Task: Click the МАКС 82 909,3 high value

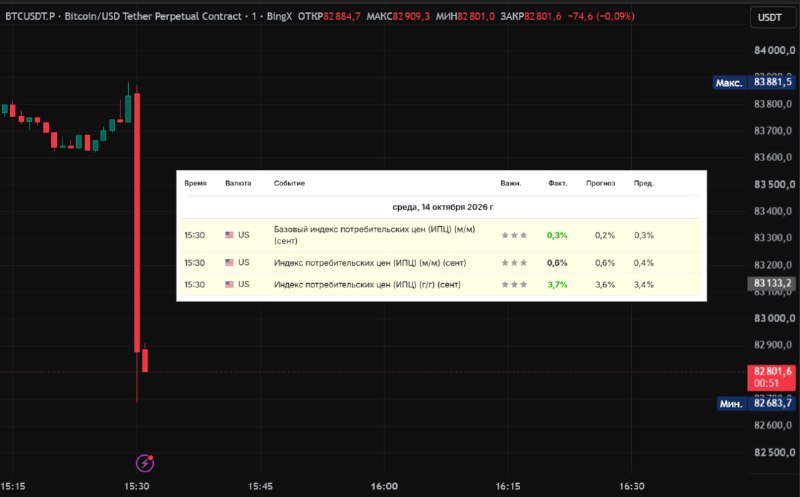Action: 398,16
